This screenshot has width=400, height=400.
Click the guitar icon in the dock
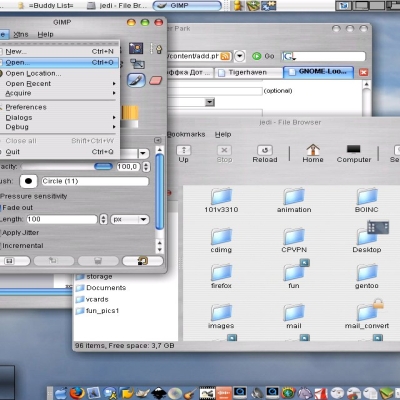tap(191, 393)
